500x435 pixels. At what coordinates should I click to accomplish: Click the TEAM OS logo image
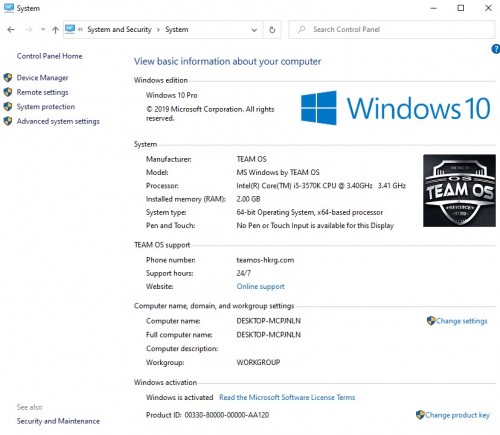pyautogui.click(x=459, y=190)
